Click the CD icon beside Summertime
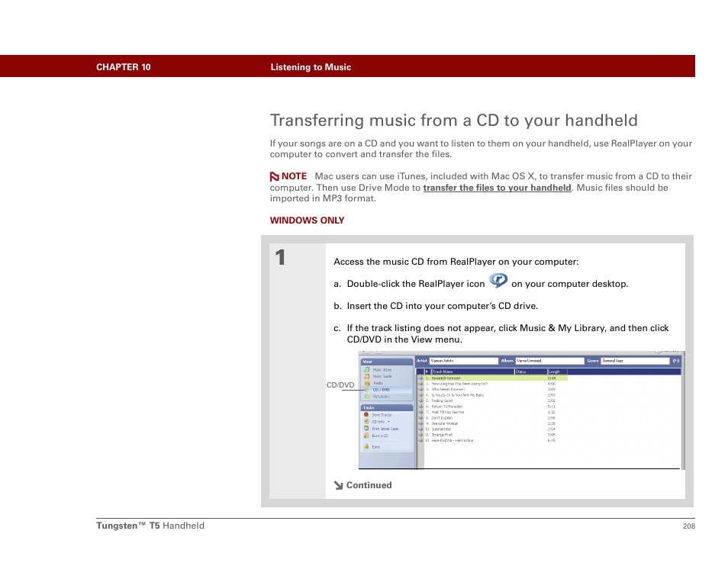 coord(421,429)
